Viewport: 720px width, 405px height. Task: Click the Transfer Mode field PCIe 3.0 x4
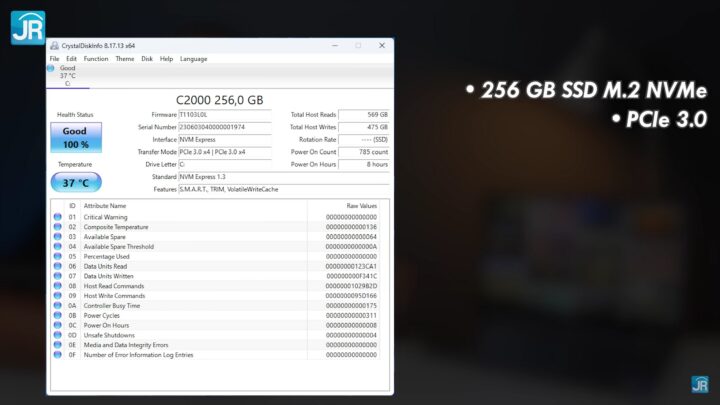(225, 152)
